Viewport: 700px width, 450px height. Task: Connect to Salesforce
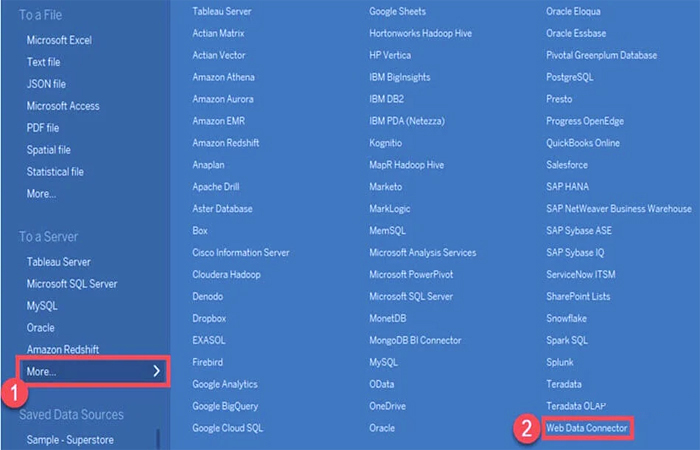click(567, 165)
